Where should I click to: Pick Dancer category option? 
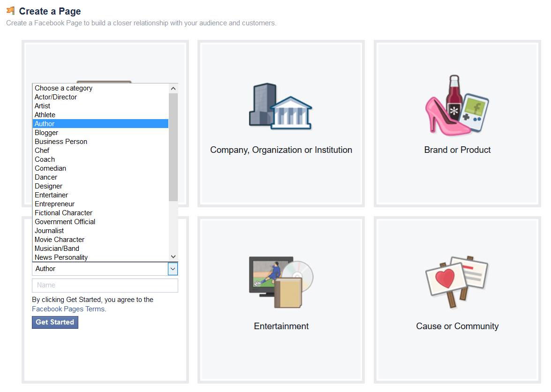tap(100, 177)
